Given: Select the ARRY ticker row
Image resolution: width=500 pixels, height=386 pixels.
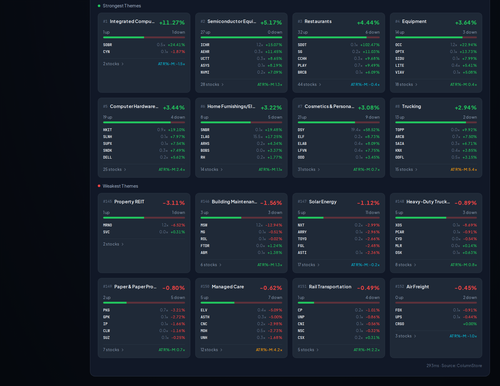Looking at the screenshot, I should (339, 232).
